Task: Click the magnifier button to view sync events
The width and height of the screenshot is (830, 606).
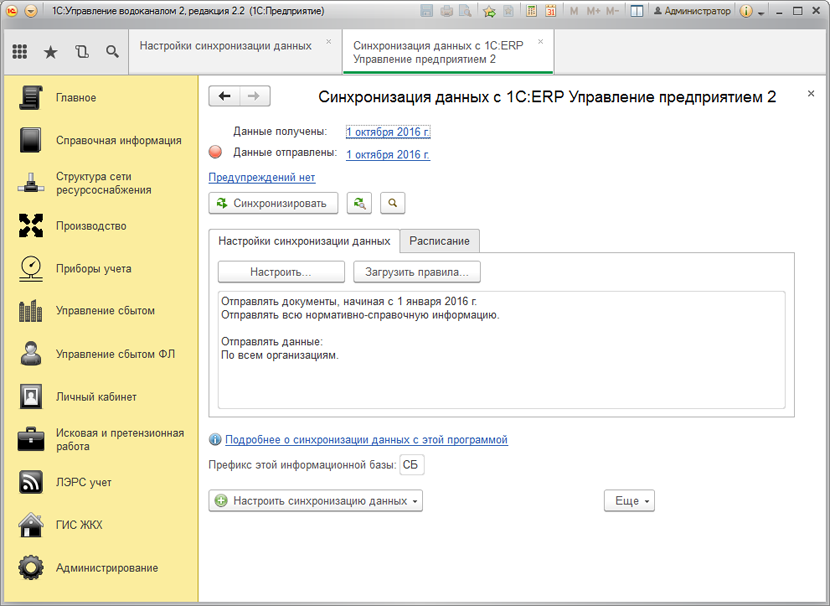Action: (393, 203)
